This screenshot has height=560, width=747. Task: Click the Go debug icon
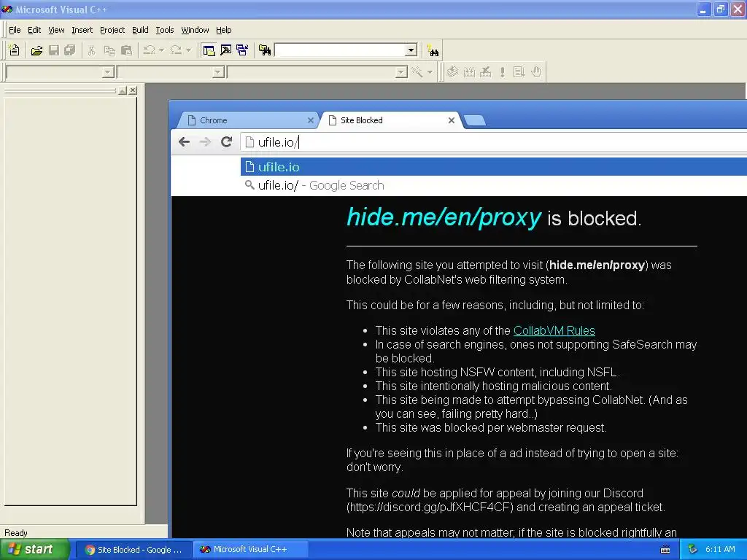coord(519,72)
